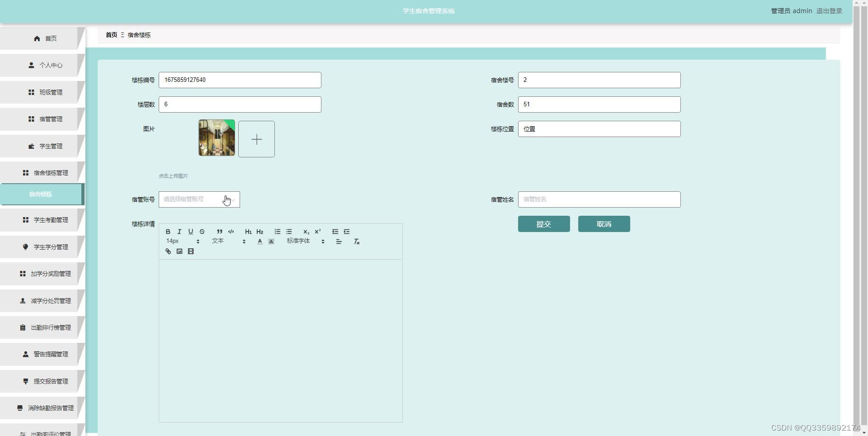Open the text alignment options

click(x=339, y=242)
